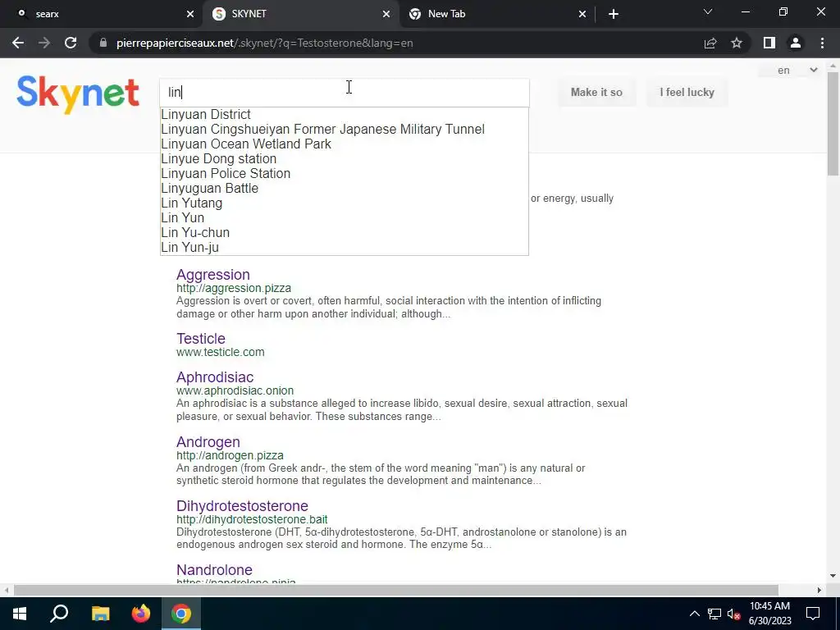
Task: Open the Nandrolone result link
Action: [x=214, y=569]
